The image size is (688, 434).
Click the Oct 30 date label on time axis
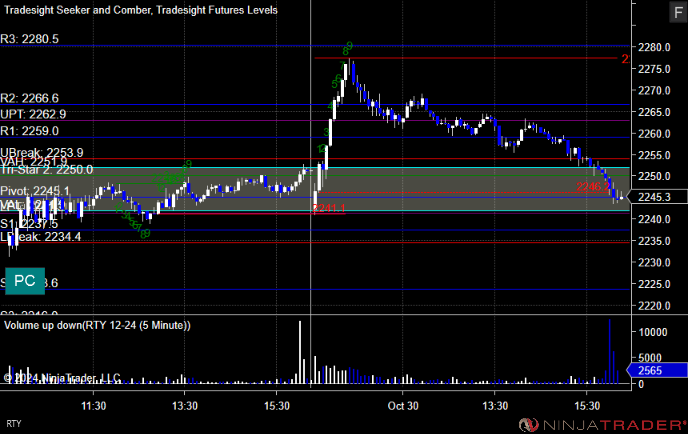pyautogui.click(x=403, y=406)
